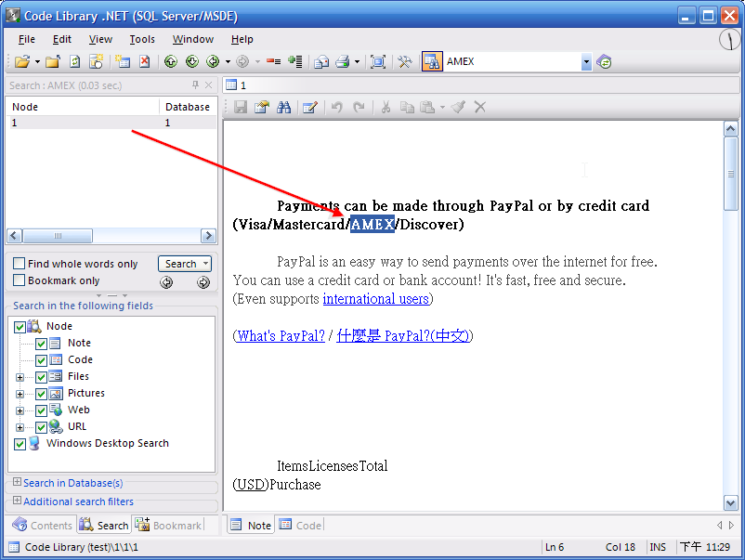The width and height of the screenshot is (745, 560).
Task: Expand Additional search filters section
Action: 17,501
